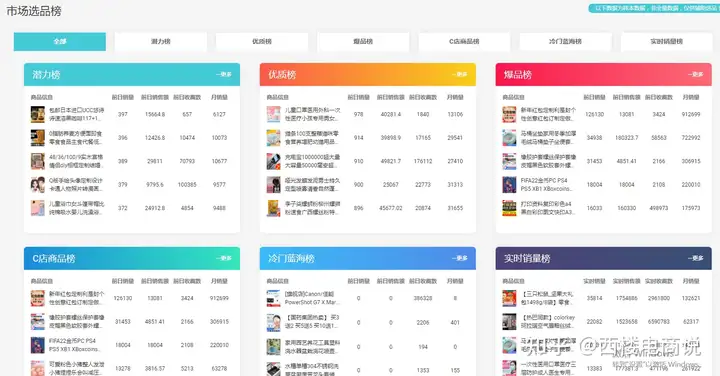Open the thumbnail in the 45677.02 row

[x=274, y=208]
